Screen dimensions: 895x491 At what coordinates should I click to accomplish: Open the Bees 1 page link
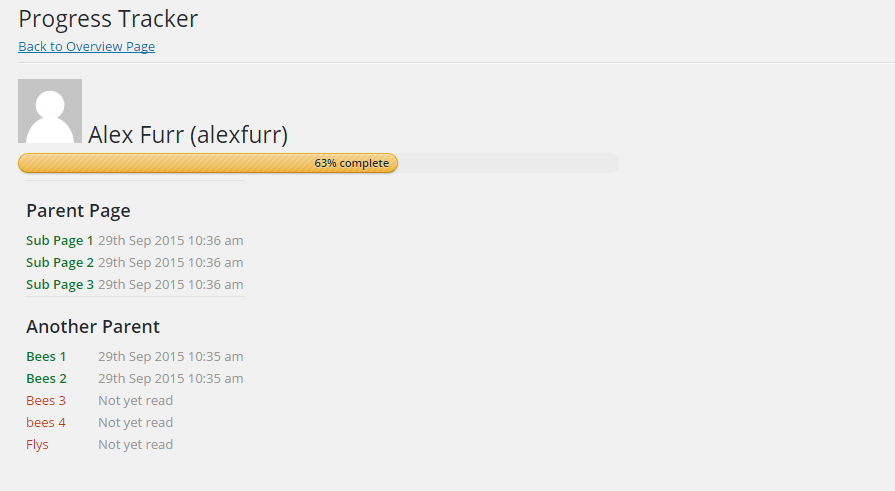46,356
